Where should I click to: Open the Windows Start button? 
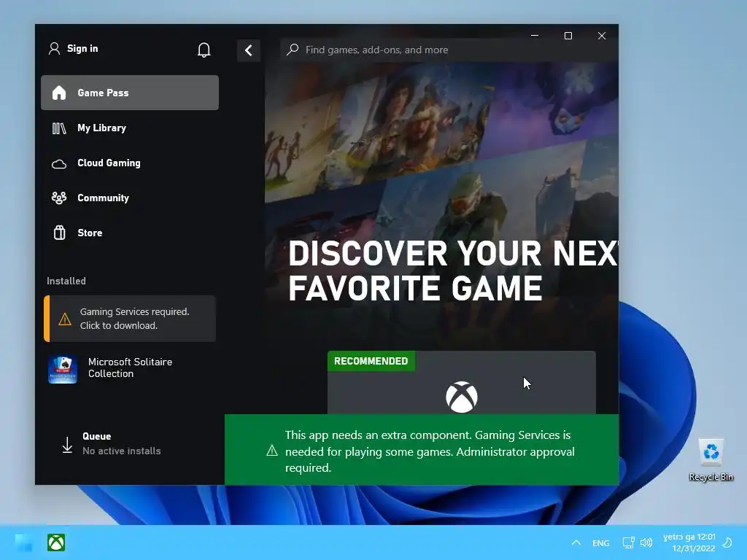[23, 542]
